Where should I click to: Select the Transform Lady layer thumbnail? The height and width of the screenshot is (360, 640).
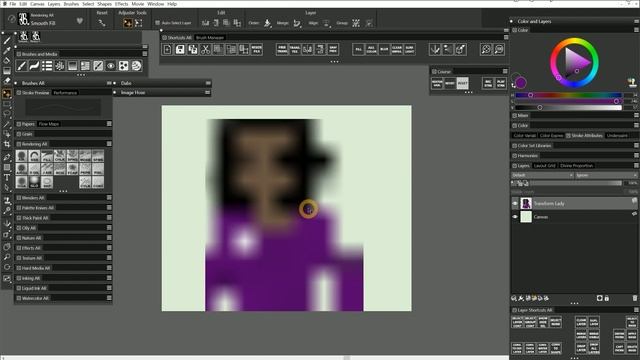click(x=526, y=203)
